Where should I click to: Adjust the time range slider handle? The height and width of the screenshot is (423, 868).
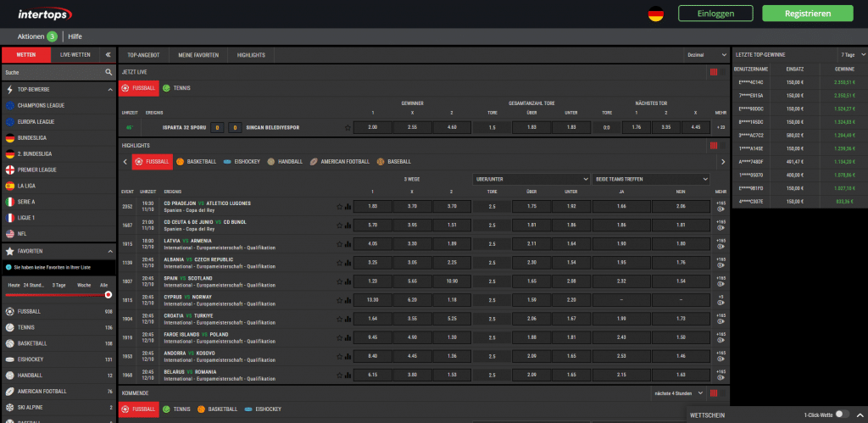[108, 295]
